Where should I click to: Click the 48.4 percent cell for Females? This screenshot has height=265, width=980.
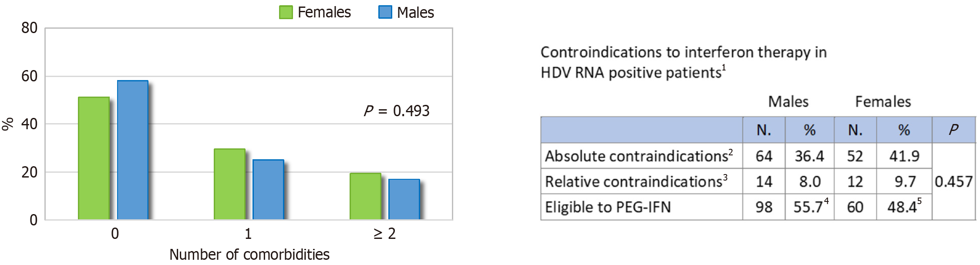[903, 207]
